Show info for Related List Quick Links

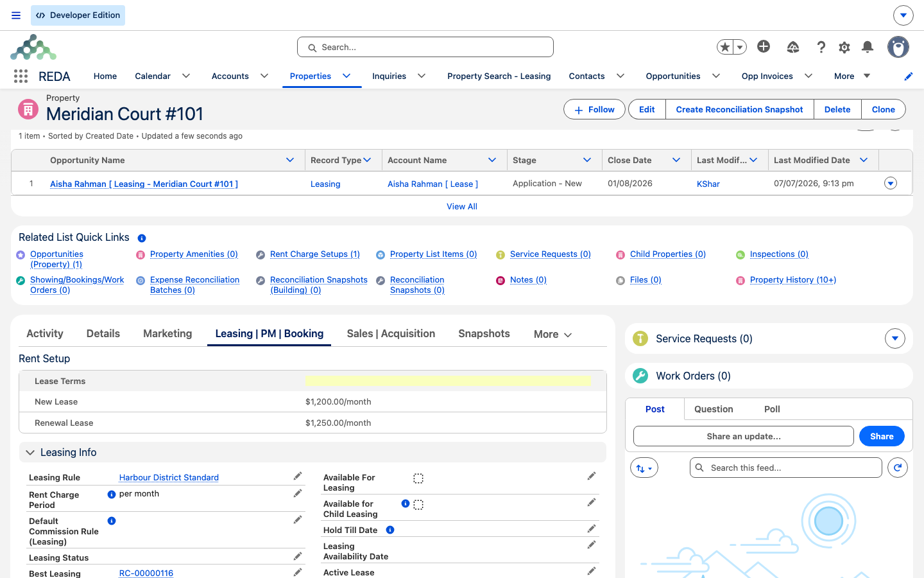142,238
